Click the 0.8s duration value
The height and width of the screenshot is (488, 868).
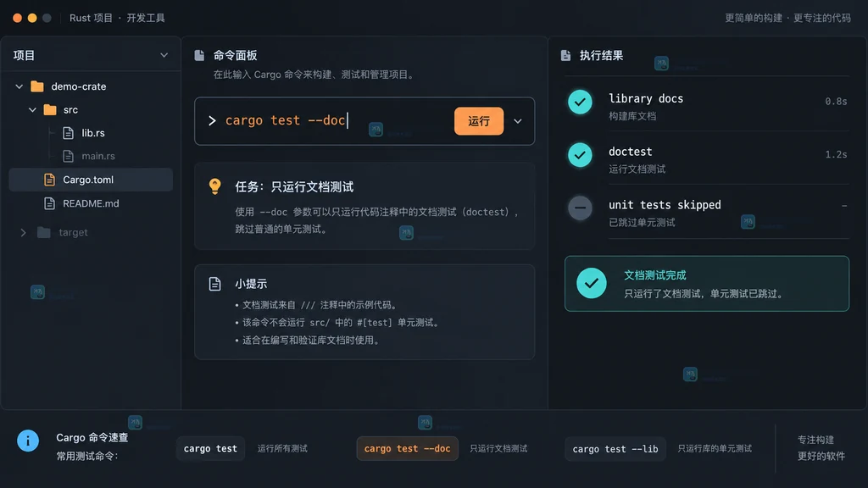[836, 102]
